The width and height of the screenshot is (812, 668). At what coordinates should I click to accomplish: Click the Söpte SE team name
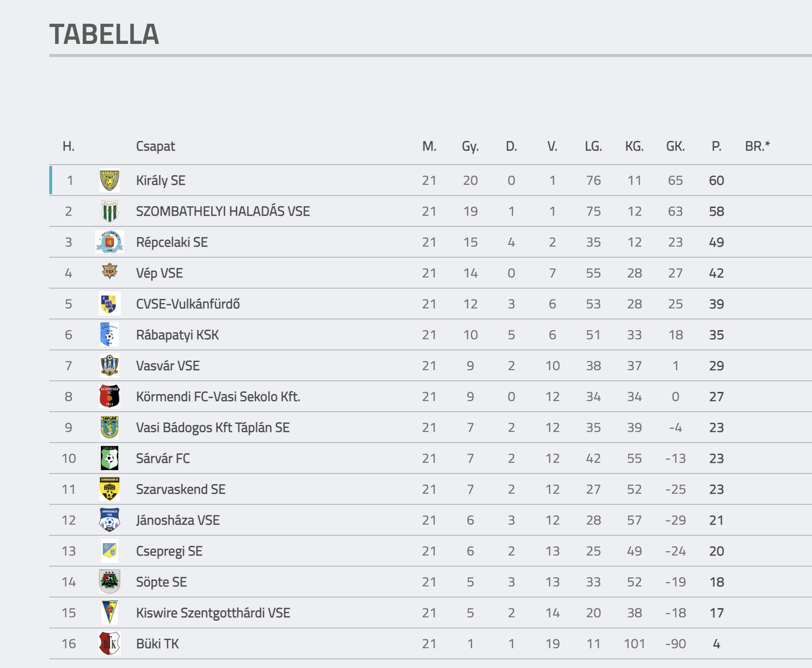click(x=161, y=582)
